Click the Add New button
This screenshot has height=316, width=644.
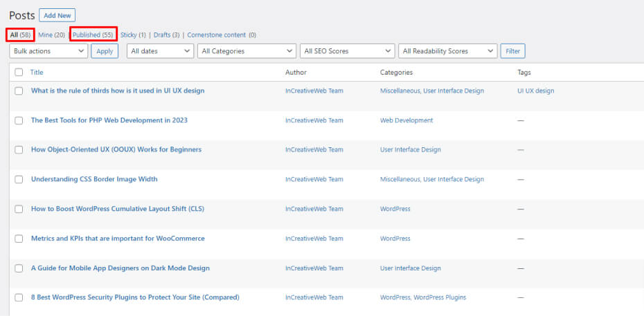(x=57, y=15)
